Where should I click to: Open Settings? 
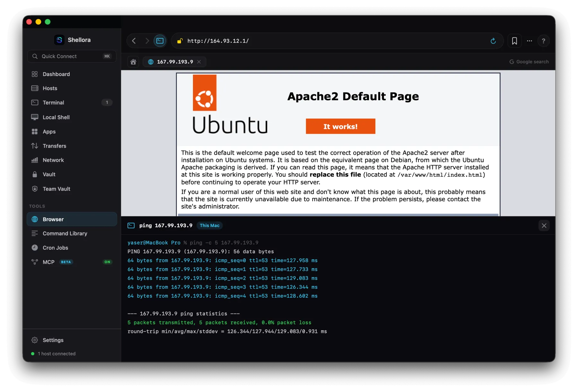(72, 340)
